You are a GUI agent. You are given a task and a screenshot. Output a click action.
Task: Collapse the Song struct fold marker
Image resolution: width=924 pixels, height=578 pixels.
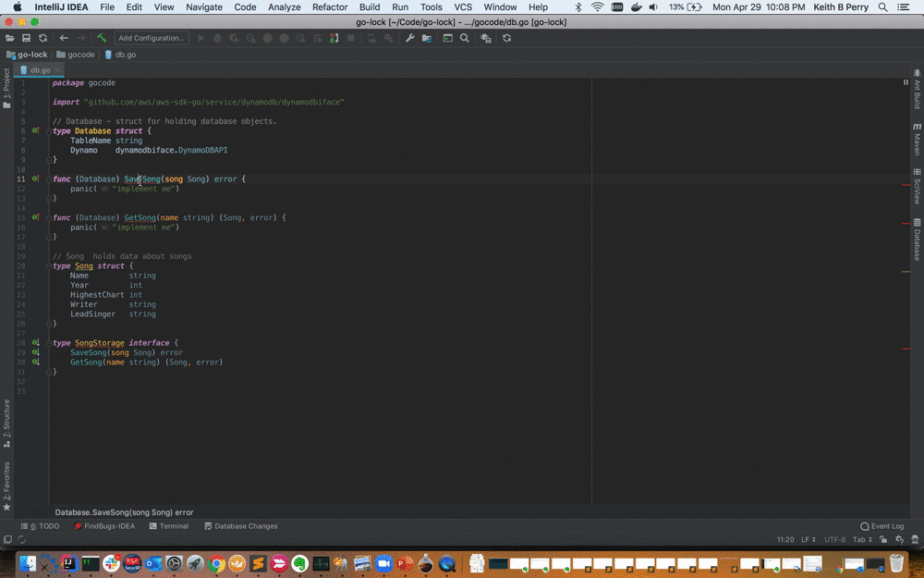pyautogui.click(x=48, y=265)
